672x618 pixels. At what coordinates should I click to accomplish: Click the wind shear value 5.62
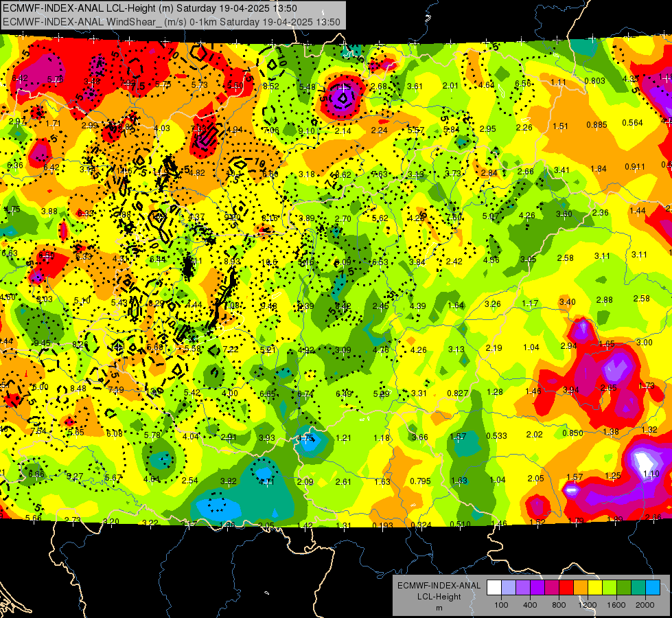[380, 218]
